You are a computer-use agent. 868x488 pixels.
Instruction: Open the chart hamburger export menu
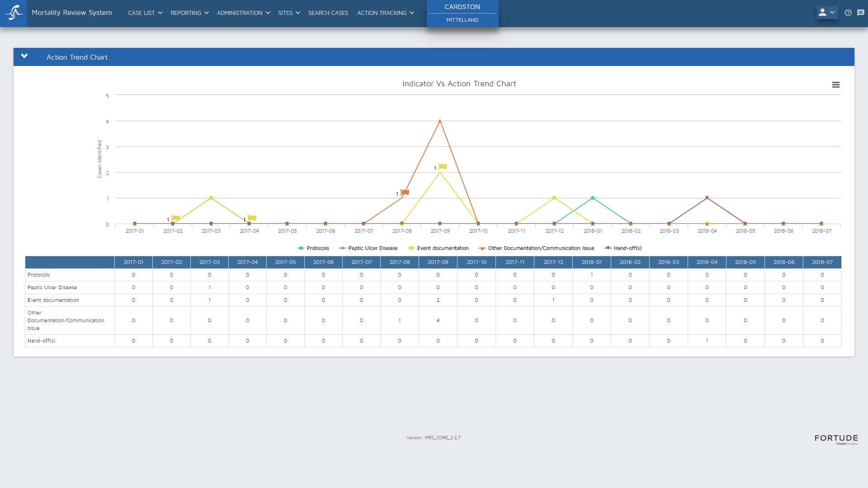(835, 85)
